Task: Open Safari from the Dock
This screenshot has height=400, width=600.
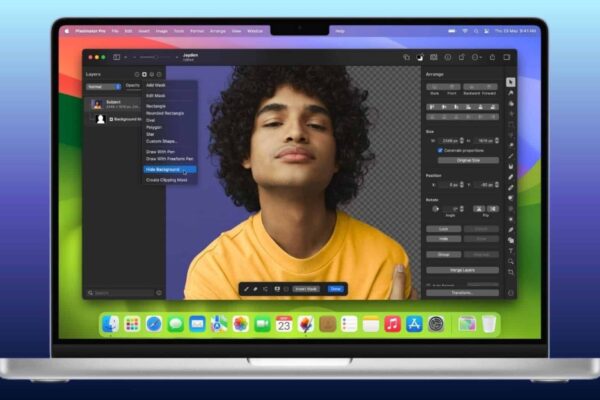Action: pos(153,324)
